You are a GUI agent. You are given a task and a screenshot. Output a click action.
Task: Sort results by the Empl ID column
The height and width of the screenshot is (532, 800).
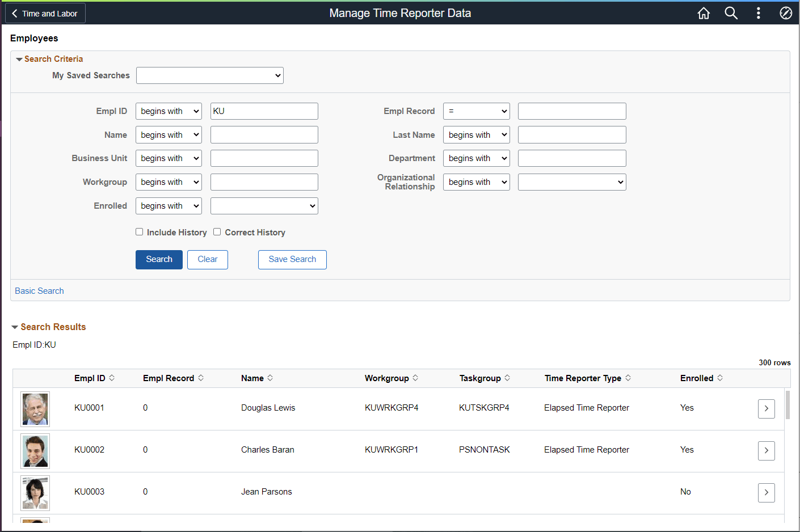(112, 378)
